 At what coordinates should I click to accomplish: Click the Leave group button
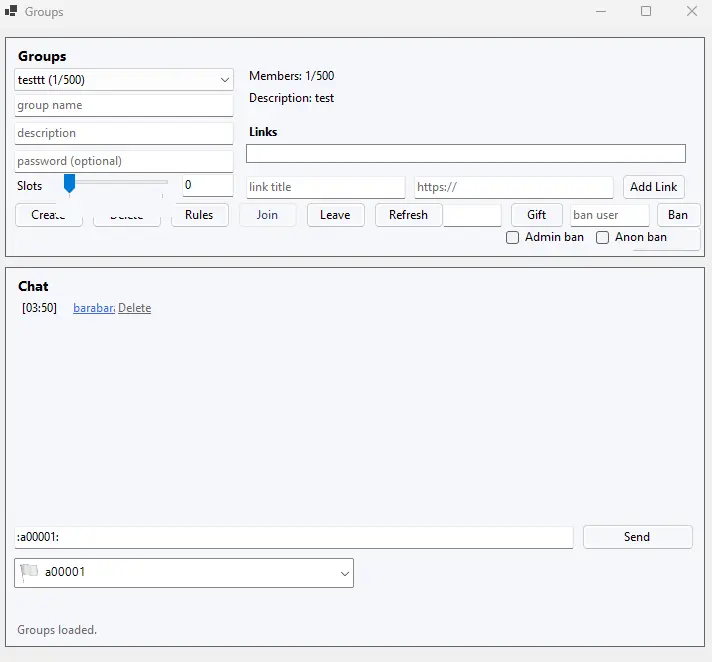point(335,215)
